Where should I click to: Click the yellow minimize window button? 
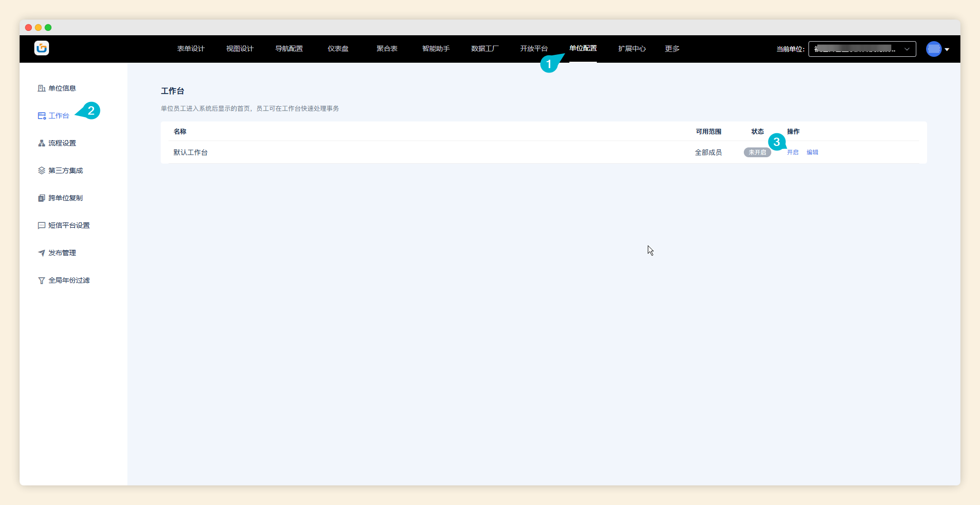tap(38, 27)
